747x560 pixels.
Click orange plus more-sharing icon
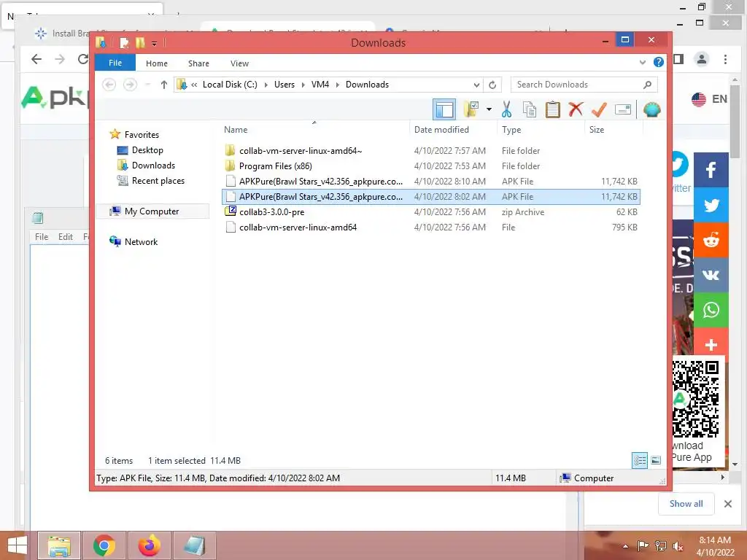click(711, 344)
